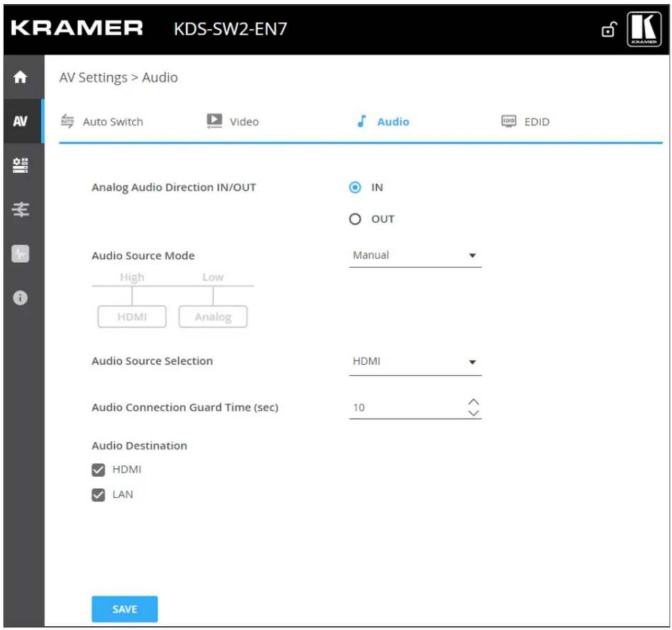The image size is (672, 630).
Task: Click the 'Audio Source Selection' label
Action: [x=152, y=361]
